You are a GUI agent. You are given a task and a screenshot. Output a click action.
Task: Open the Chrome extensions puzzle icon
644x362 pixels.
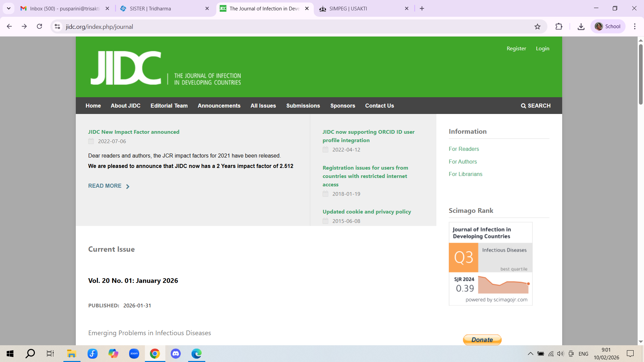point(559,26)
